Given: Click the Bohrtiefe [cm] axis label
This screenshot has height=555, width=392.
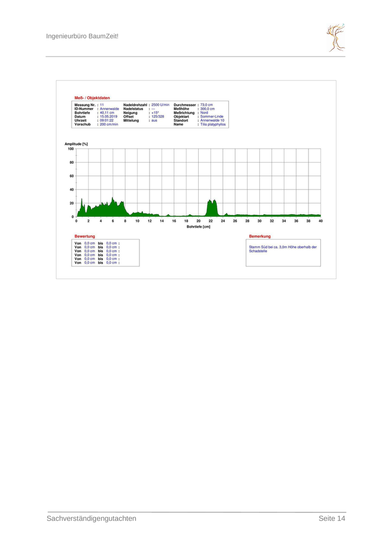Looking at the screenshot, I should [x=198, y=226].
